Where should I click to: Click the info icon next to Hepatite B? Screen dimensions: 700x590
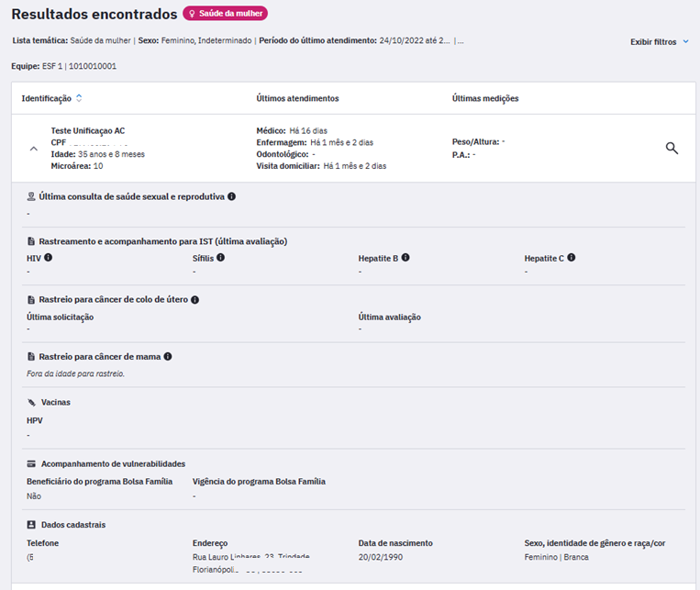[405, 258]
